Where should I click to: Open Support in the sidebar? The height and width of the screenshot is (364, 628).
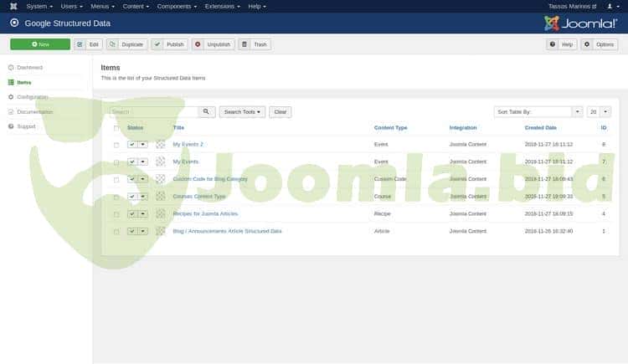tap(22, 126)
